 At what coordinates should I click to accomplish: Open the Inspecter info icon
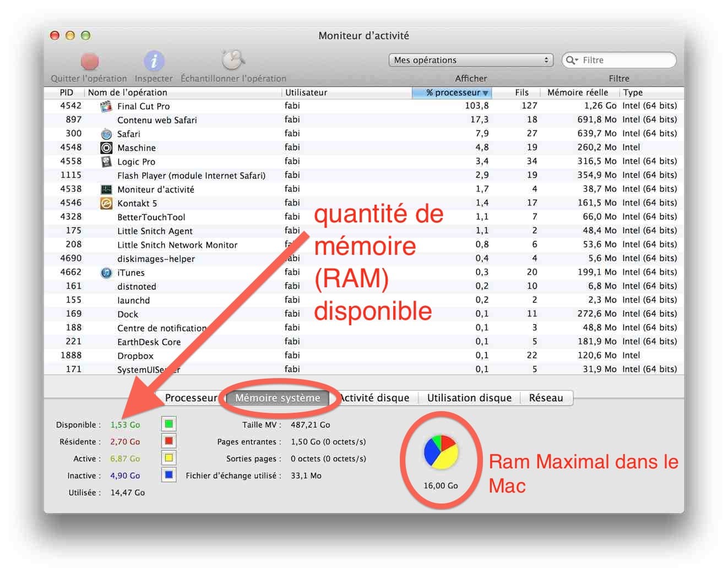pos(154,61)
